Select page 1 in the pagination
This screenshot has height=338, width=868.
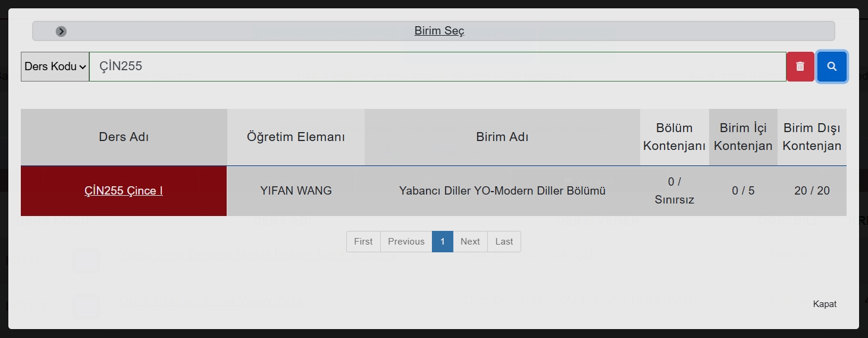442,242
